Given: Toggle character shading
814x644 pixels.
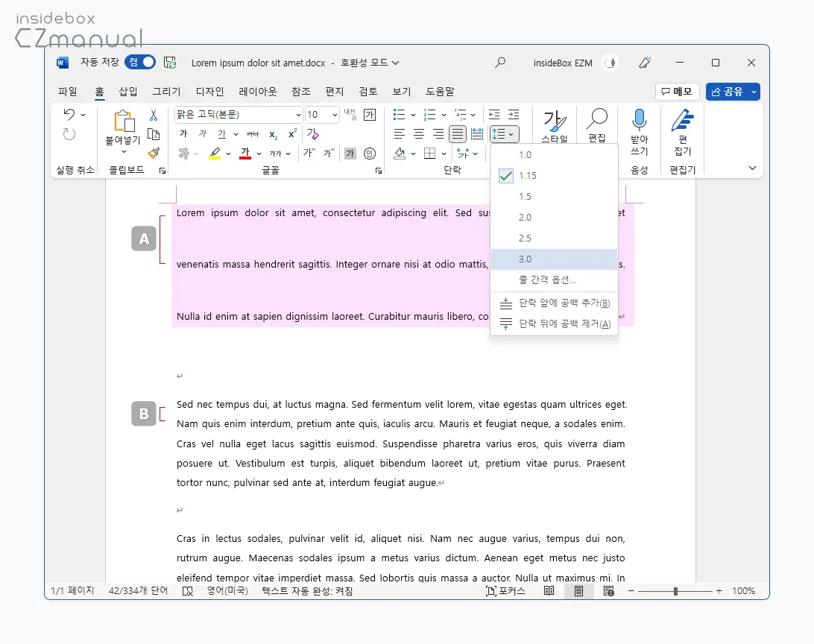Looking at the screenshot, I should point(350,154).
